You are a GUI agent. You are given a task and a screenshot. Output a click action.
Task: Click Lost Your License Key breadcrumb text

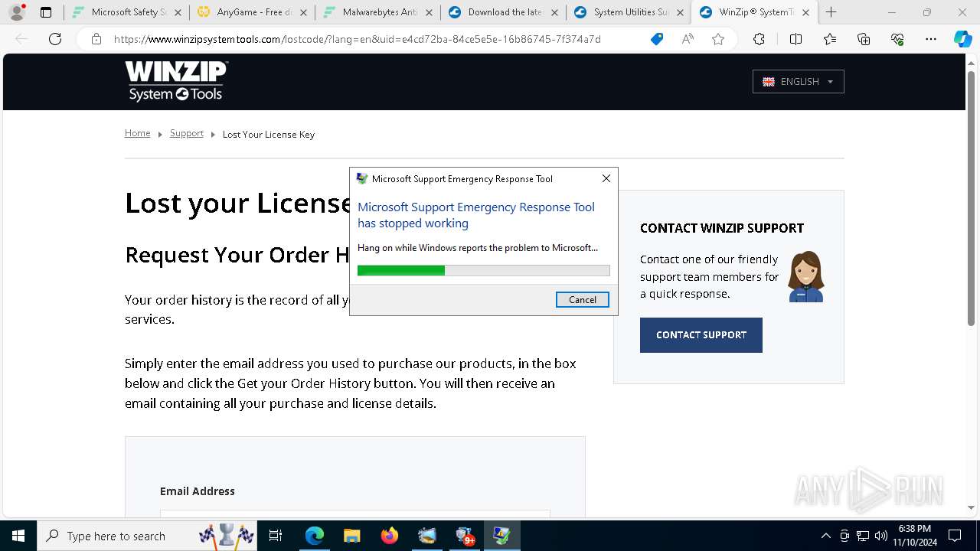[x=269, y=135]
